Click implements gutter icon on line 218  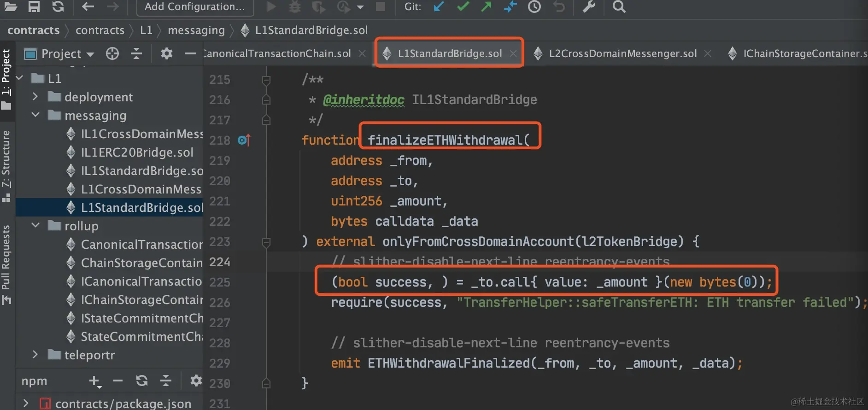[x=244, y=140]
